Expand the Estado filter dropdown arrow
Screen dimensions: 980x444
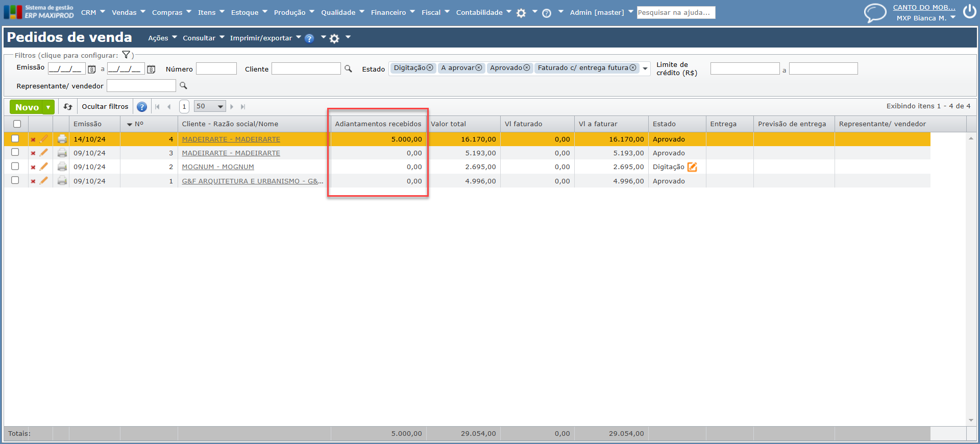645,68
